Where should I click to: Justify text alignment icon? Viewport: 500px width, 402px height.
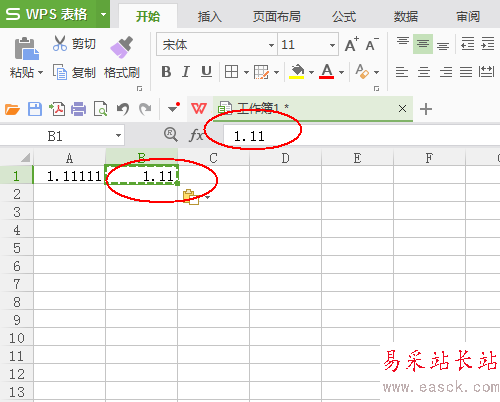466,72
